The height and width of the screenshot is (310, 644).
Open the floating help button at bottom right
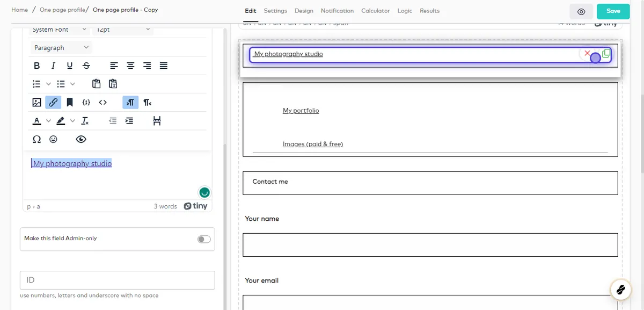tap(620, 290)
